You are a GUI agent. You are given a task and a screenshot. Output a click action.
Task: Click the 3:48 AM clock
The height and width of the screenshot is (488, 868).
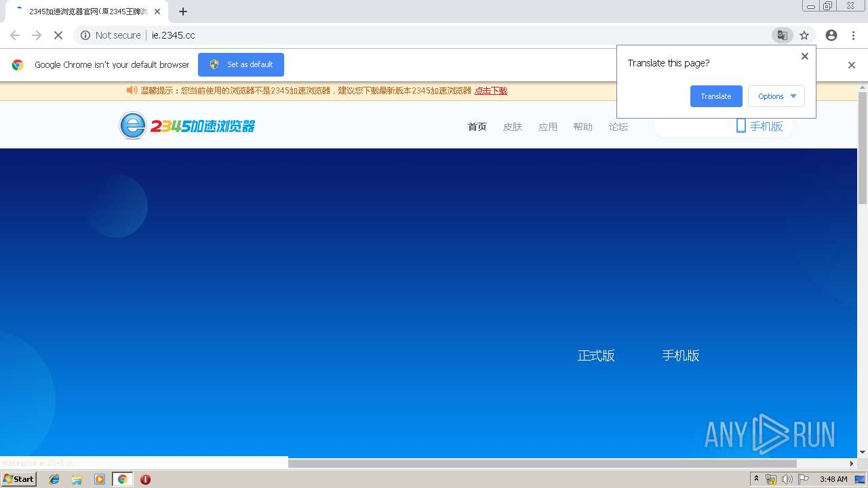pyautogui.click(x=833, y=479)
